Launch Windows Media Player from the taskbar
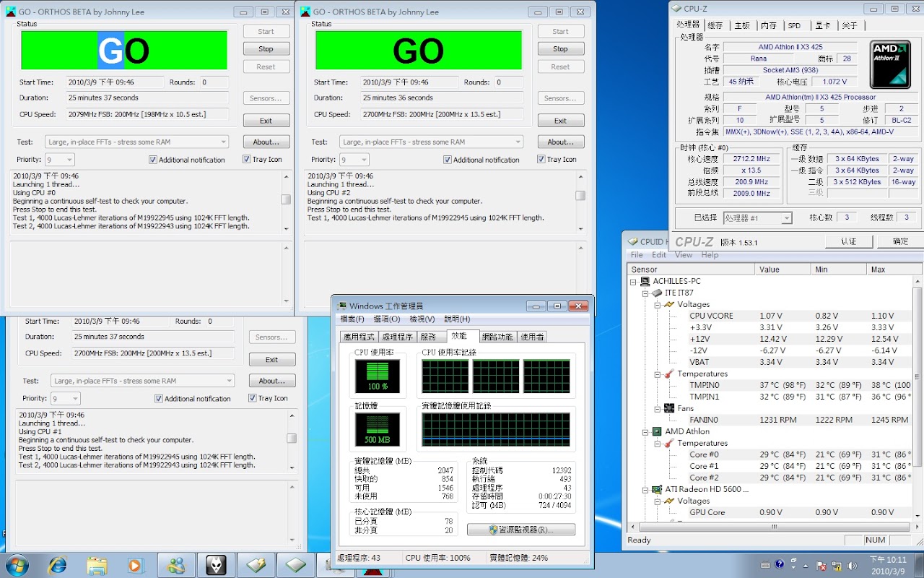 135,564
